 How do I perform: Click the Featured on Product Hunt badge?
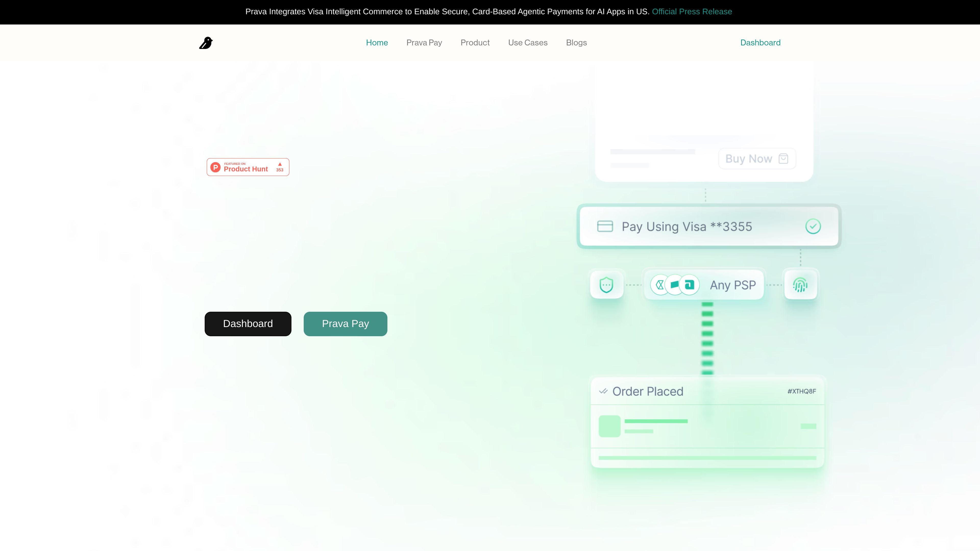tap(248, 167)
